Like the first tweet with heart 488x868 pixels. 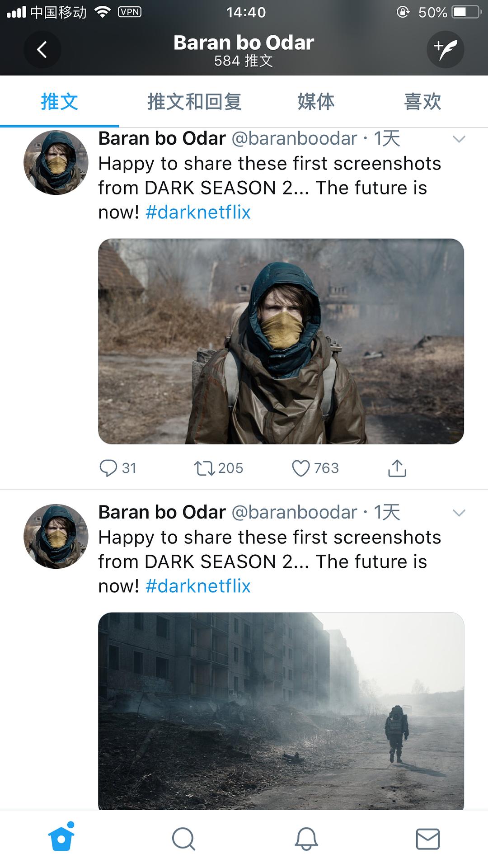click(301, 468)
